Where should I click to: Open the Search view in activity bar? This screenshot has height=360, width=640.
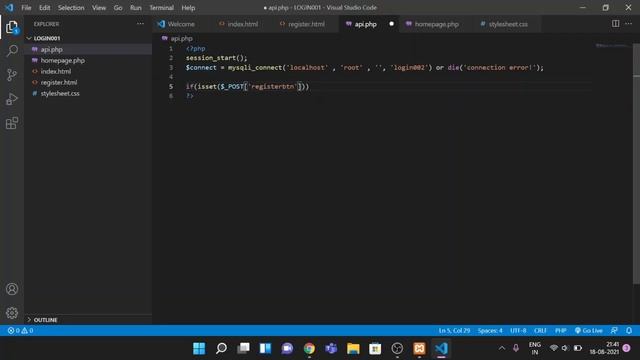[12, 51]
